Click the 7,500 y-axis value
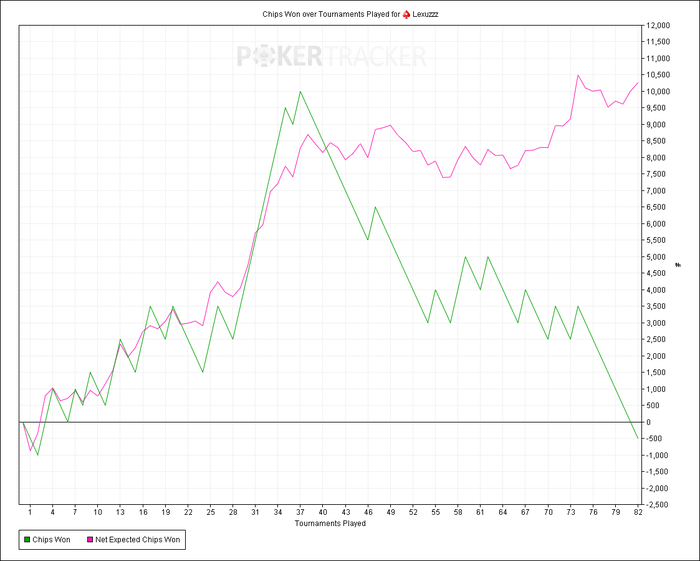This screenshot has width=700, height=561. pyautogui.click(x=656, y=174)
